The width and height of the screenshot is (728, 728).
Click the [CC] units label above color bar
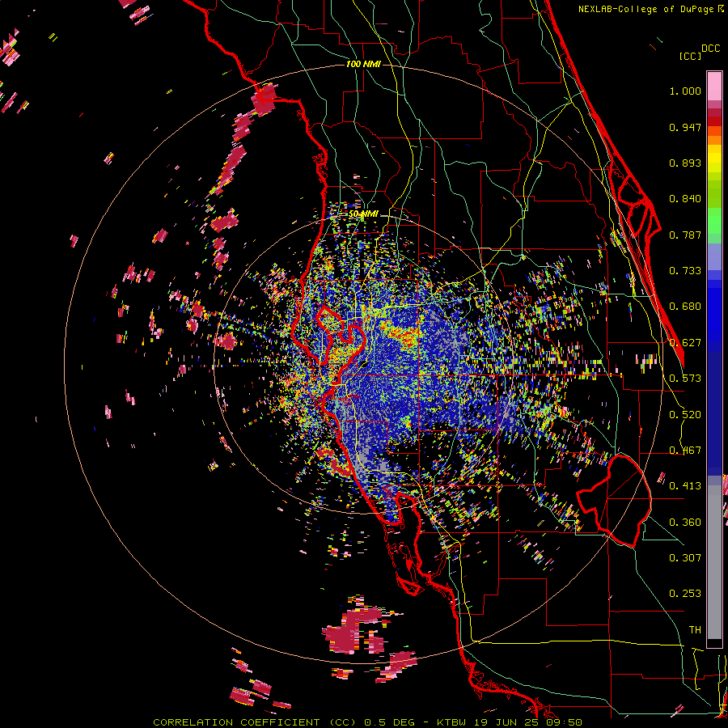point(690,56)
